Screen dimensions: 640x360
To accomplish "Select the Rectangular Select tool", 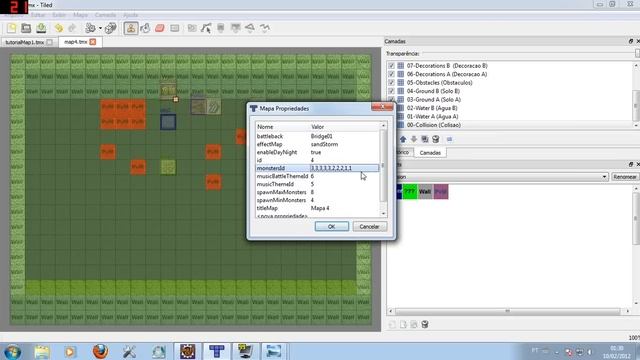I will point(175,28).
